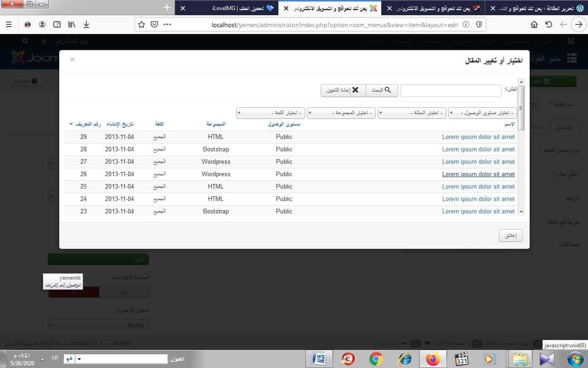Open a new browser tab with plus
588x368 pixels.
coord(167,8)
